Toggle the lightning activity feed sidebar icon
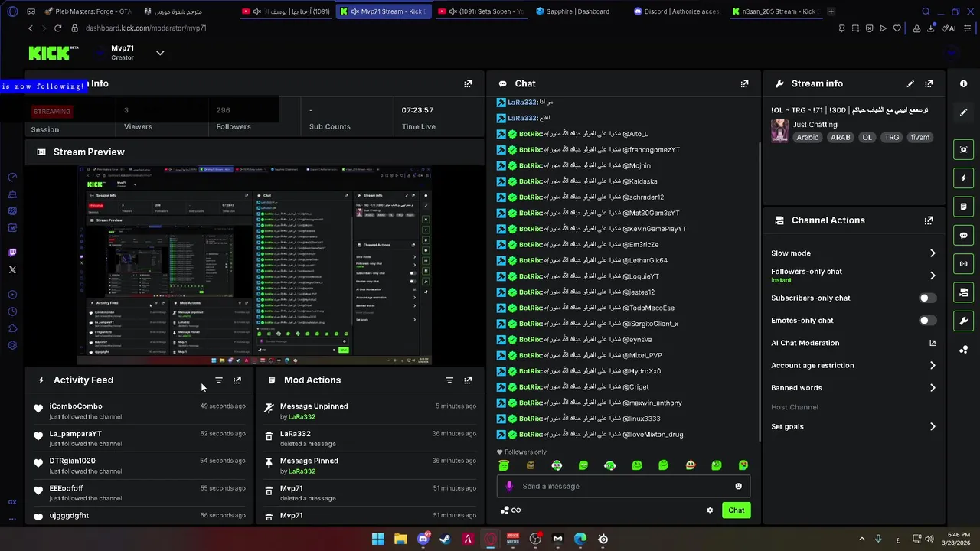 pos(964,178)
